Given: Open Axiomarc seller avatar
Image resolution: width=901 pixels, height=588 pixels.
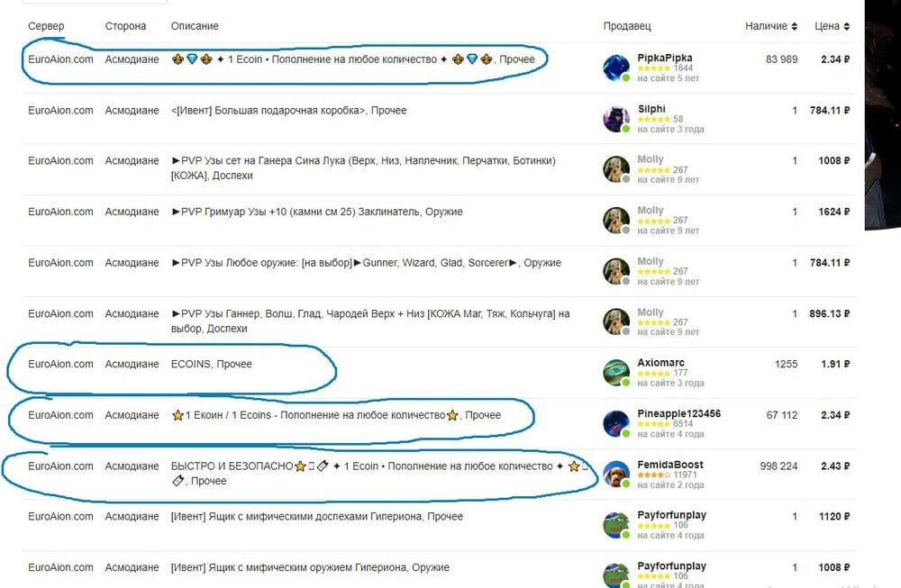Looking at the screenshot, I should [x=616, y=372].
